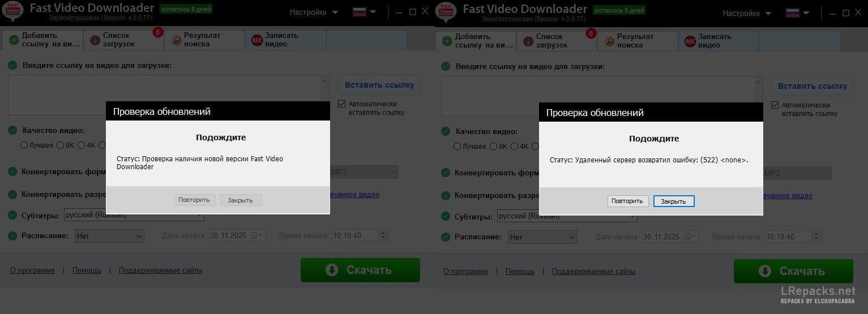Click the Fast Video logo in the right window

pos(446,11)
